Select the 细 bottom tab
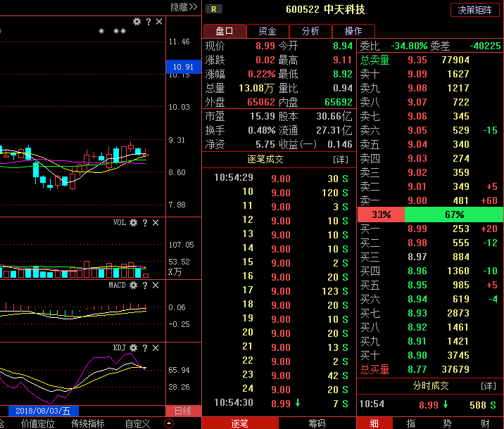 click(374, 423)
